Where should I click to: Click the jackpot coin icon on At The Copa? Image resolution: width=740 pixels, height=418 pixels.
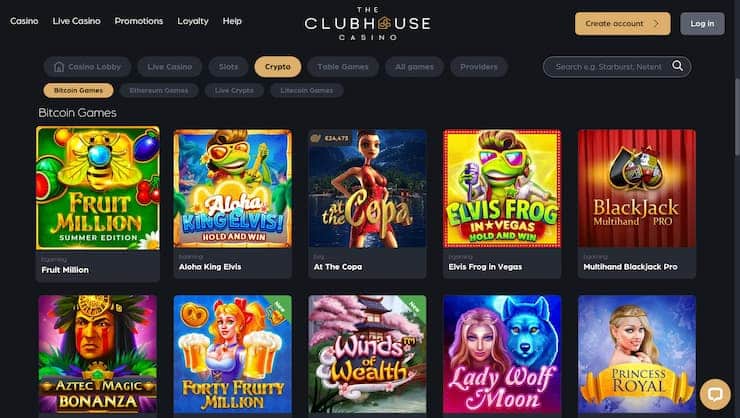point(316,138)
